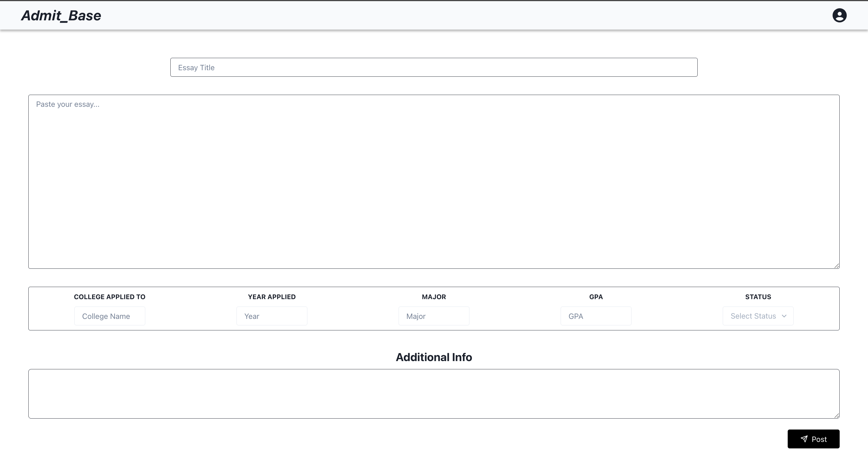
Task: Click the GPA column label
Action: point(596,296)
